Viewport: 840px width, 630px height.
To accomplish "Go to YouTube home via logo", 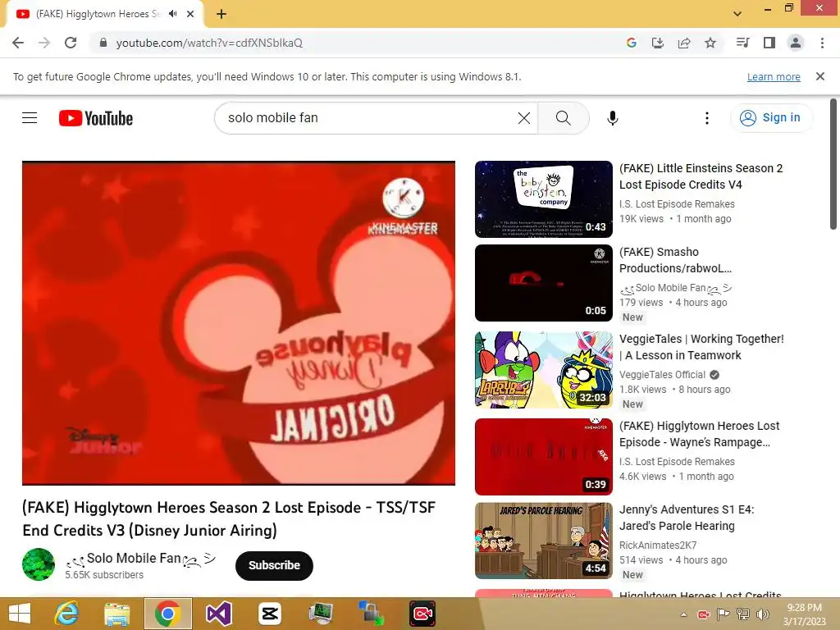I will [96, 118].
